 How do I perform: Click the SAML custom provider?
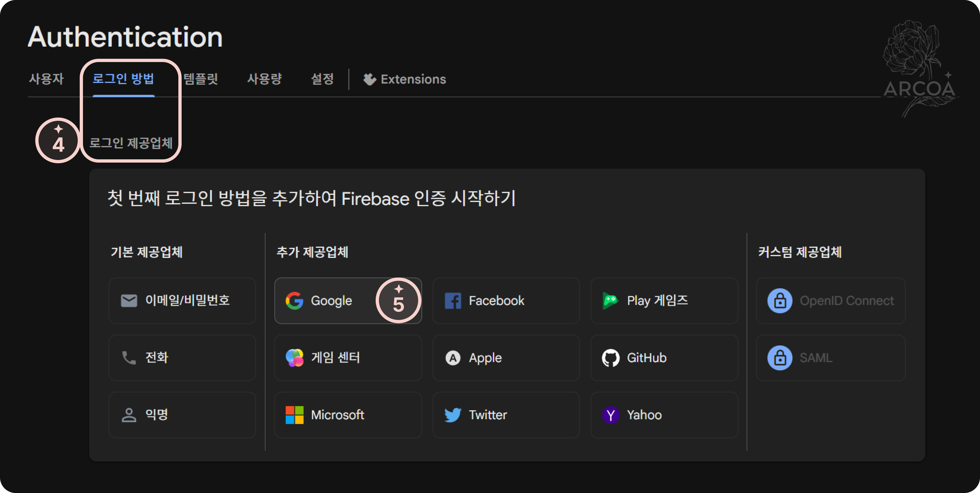pyautogui.click(x=831, y=358)
